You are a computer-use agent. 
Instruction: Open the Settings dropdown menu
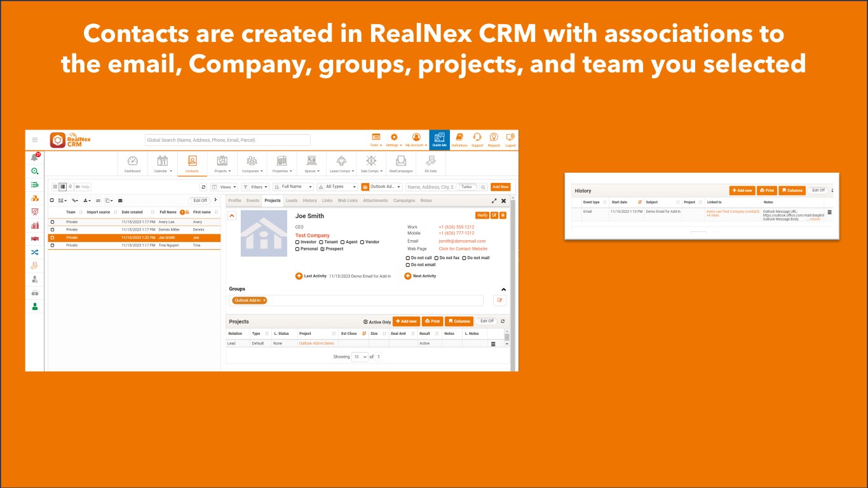pyautogui.click(x=393, y=140)
